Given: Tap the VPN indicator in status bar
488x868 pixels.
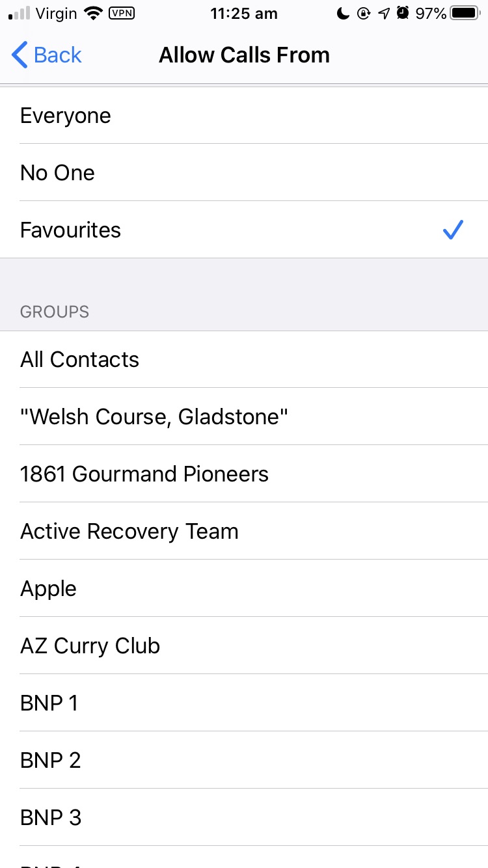Looking at the screenshot, I should (122, 13).
